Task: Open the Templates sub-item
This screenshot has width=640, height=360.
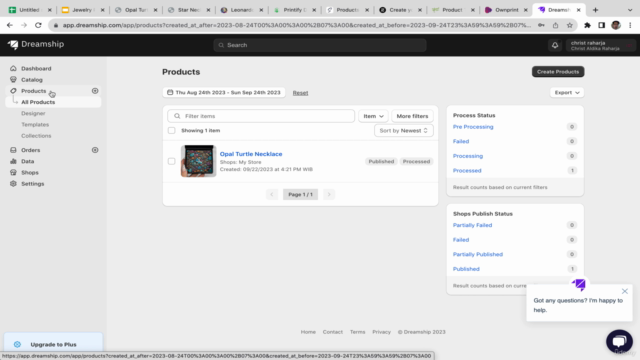Action: coord(35,124)
